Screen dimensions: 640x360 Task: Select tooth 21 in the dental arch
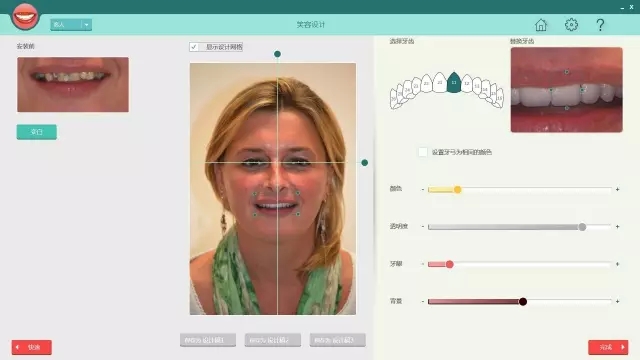(x=440, y=82)
